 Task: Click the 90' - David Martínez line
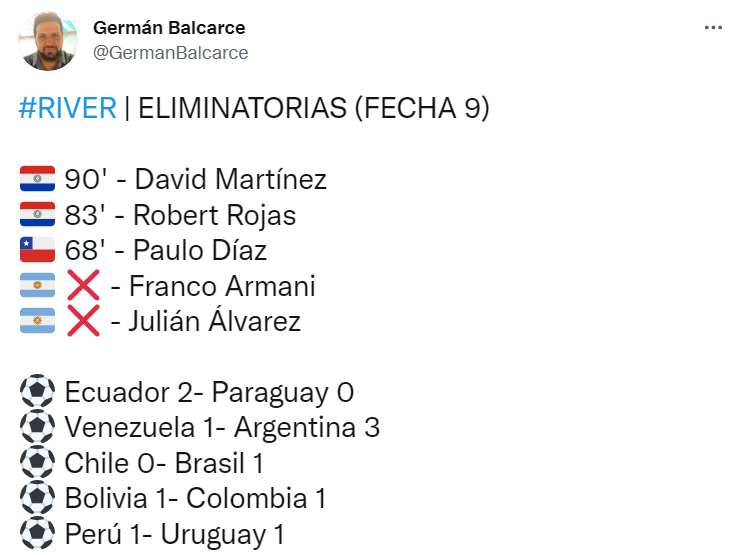[x=195, y=179]
